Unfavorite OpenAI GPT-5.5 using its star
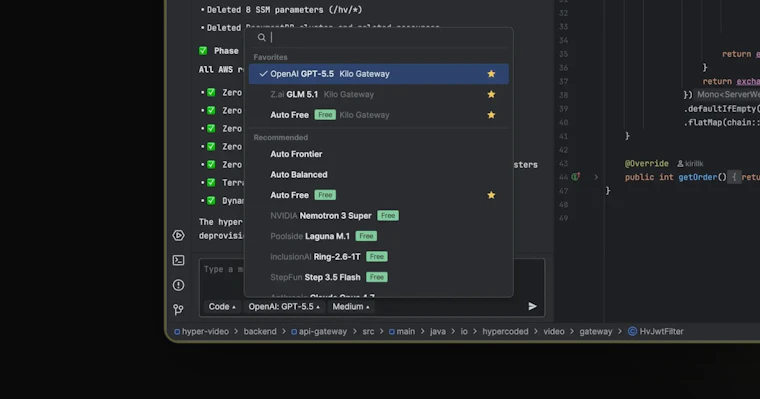 (491, 74)
